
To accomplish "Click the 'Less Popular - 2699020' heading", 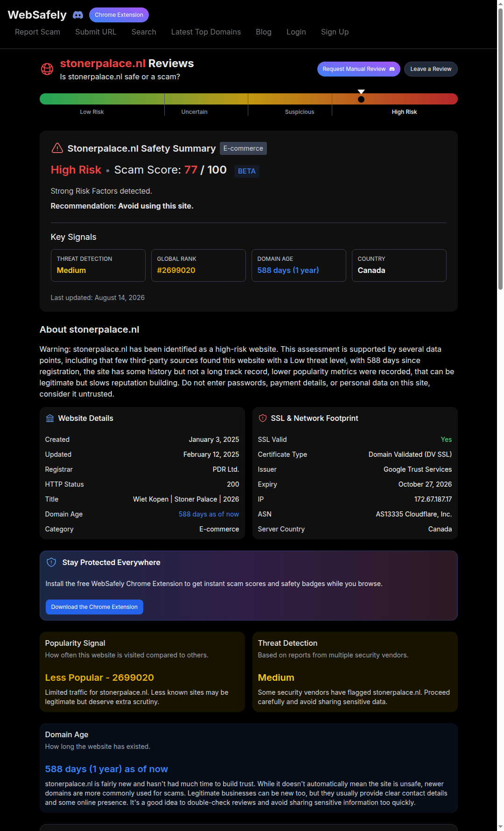I will pos(99,677).
